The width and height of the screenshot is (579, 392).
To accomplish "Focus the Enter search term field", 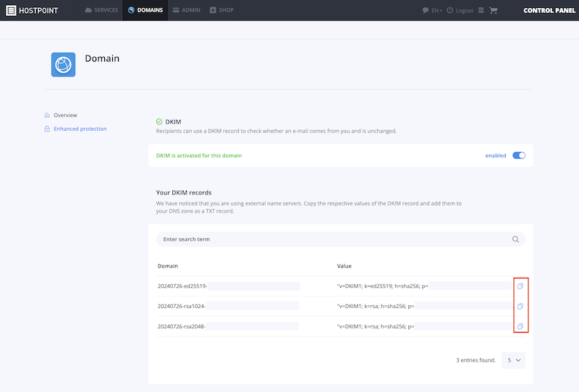I will [x=340, y=239].
